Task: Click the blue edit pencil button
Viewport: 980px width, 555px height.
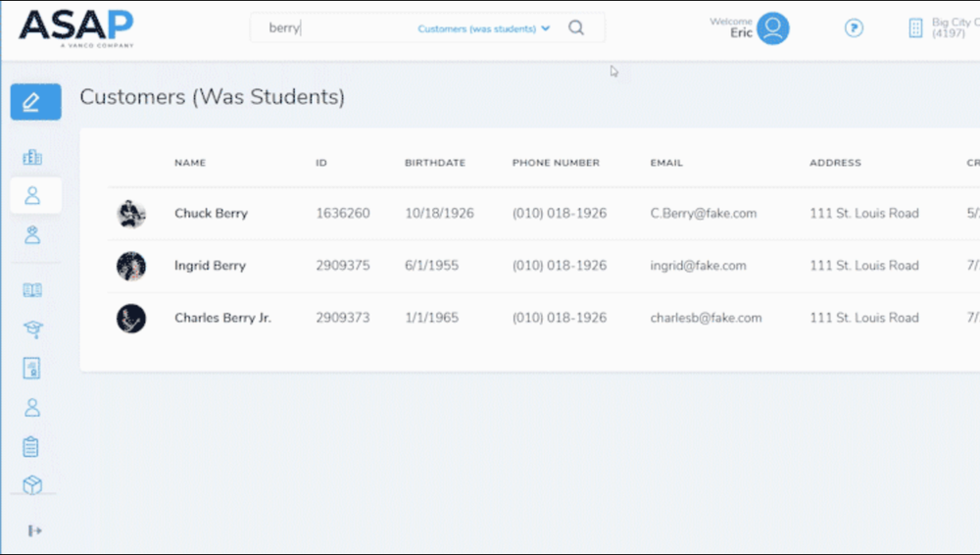Action: click(x=35, y=101)
